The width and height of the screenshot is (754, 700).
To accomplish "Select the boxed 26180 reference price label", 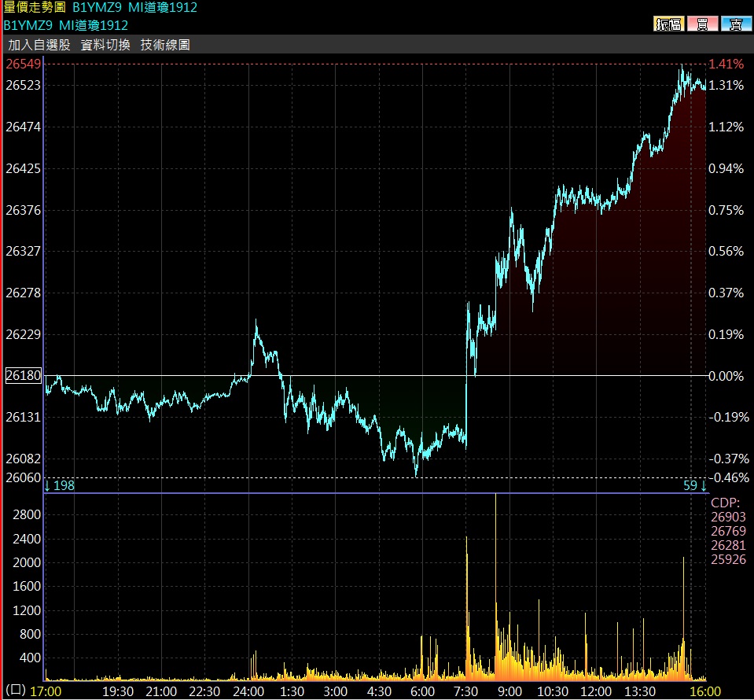I will pos(23,375).
